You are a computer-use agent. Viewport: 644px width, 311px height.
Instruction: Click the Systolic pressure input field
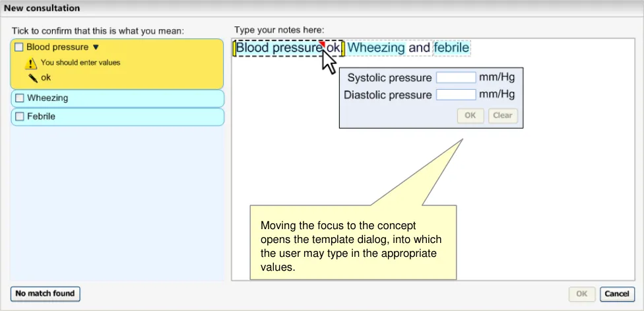tap(455, 78)
